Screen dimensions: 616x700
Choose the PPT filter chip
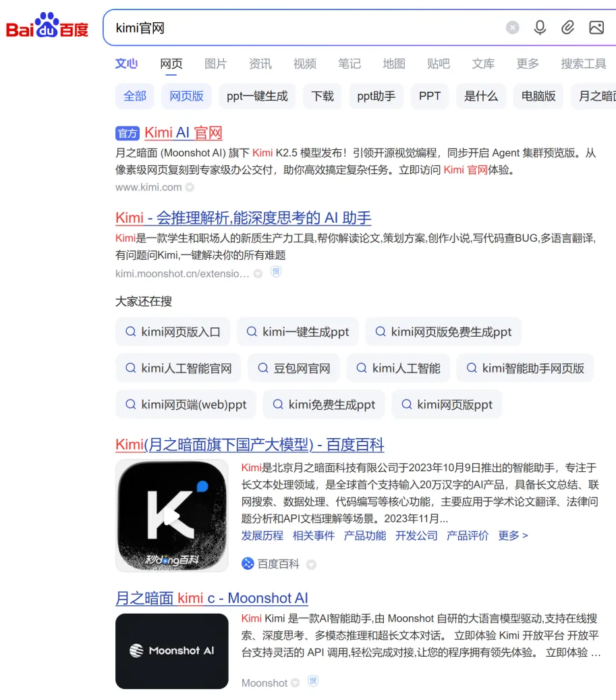tap(430, 96)
